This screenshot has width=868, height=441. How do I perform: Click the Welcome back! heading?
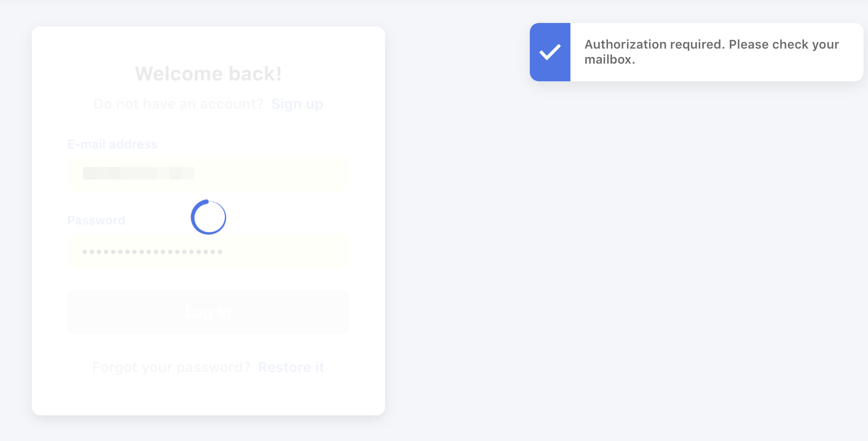[x=208, y=73]
